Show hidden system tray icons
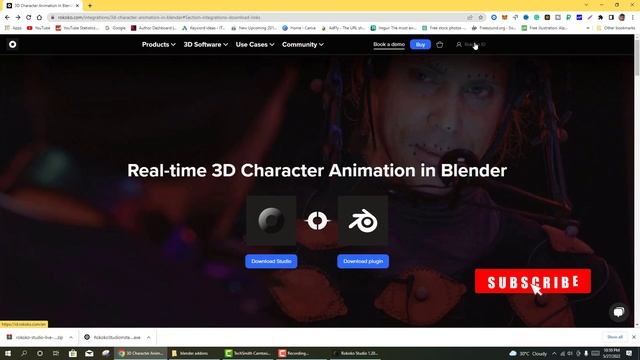This screenshot has height=360, width=640. (554, 353)
